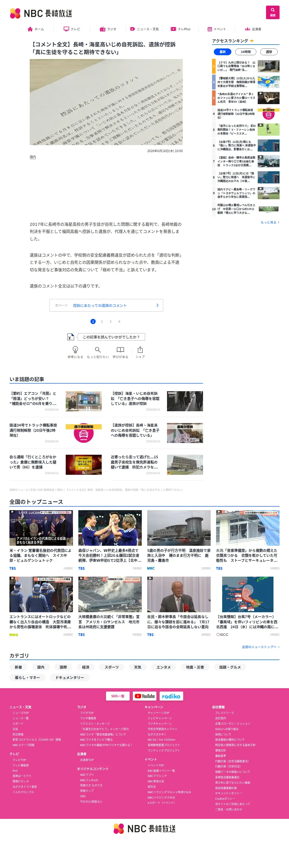Viewport: 289px width, 868px height.
Task: Click the NBC長崎放送 logo in the header
Action: 41,13
